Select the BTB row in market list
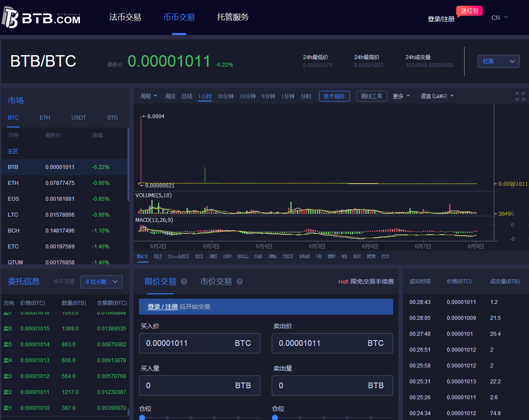The width and height of the screenshot is (529, 420). [64, 167]
